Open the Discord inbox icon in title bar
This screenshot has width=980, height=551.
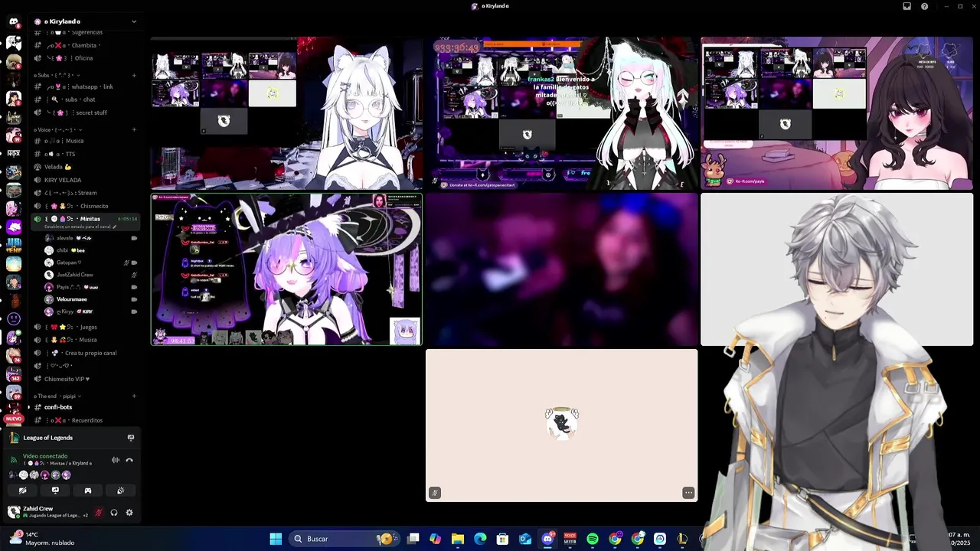pyautogui.click(x=907, y=6)
